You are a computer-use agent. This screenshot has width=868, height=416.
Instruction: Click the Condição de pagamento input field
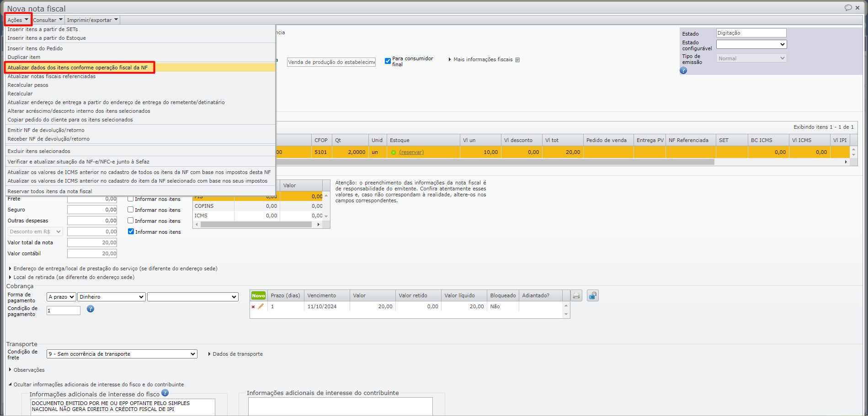coord(64,311)
